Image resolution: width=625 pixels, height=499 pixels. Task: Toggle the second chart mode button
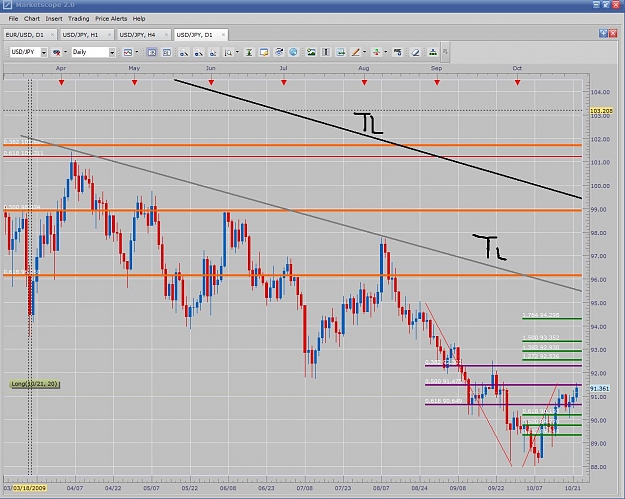pyautogui.click(x=167, y=52)
